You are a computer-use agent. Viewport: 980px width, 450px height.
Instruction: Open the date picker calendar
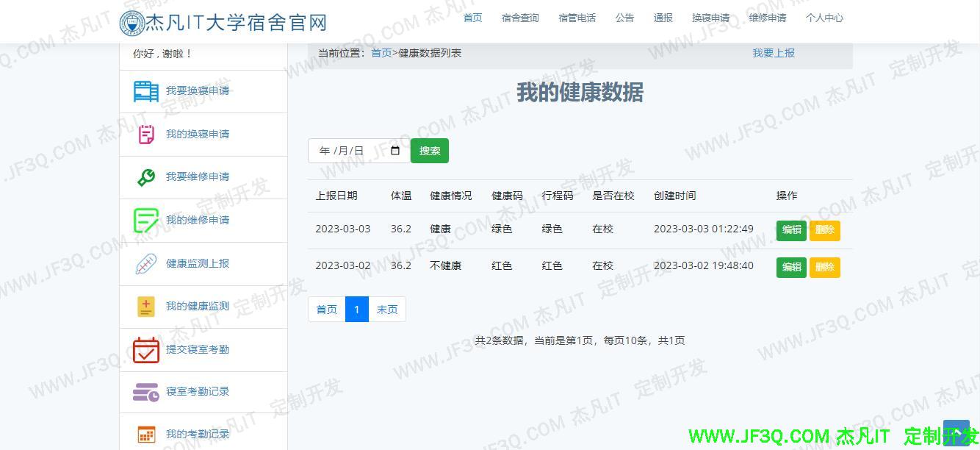(394, 150)
